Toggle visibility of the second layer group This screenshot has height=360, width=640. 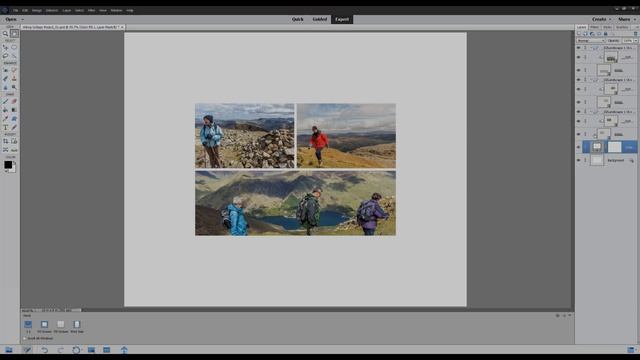pos(578,80)
